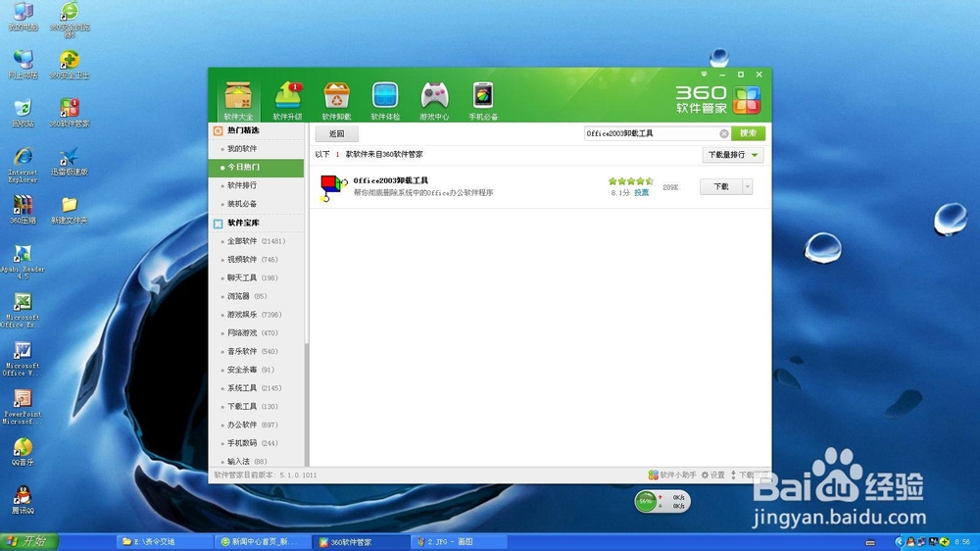980x551 pixels.
Task: Select 今日热门 in the sidebar
Action: pos(256,167)
